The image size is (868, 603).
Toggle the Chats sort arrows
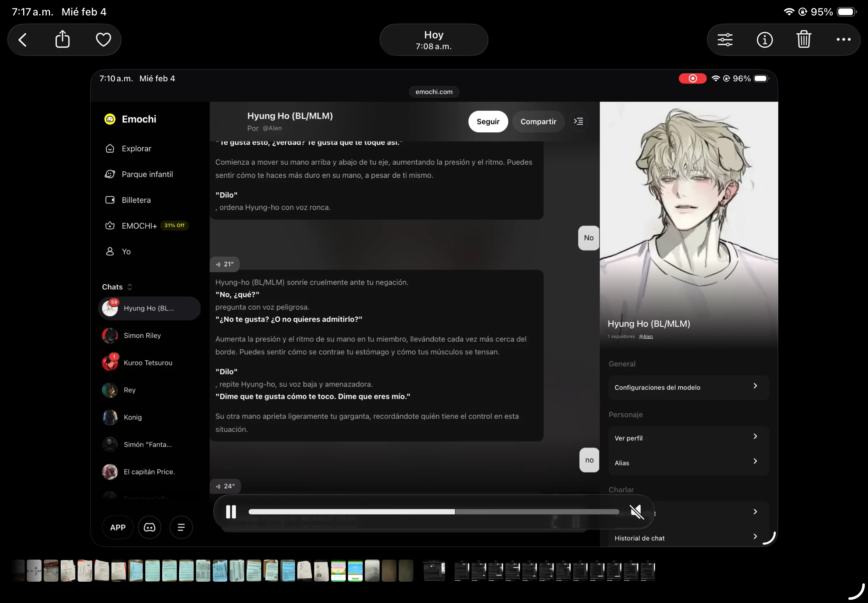[129, 287]
